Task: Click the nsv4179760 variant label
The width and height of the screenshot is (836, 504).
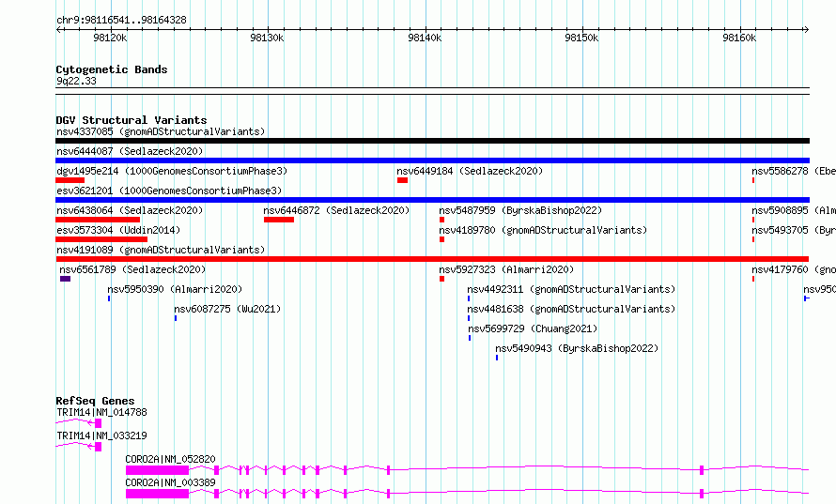Action: point(794,269)
